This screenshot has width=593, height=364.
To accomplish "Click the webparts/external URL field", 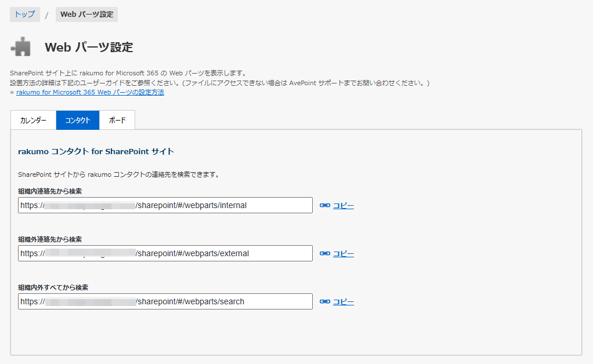I will [x=165, y=253].
